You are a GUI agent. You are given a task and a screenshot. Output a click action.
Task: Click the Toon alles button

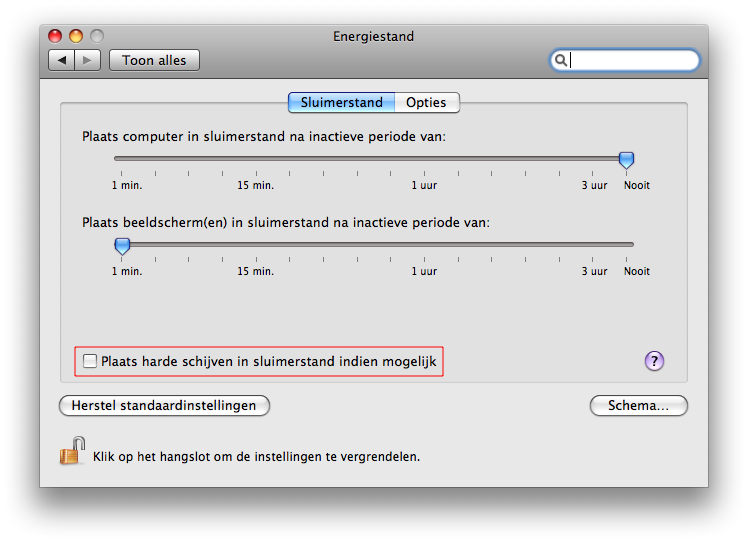click(x=154, y=61)
